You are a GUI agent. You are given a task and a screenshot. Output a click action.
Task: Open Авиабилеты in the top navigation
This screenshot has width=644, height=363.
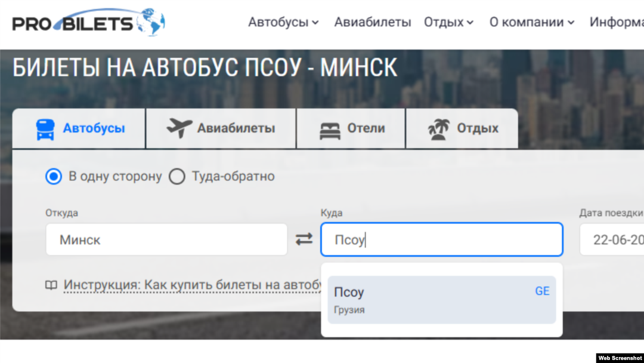pos(373,22)
